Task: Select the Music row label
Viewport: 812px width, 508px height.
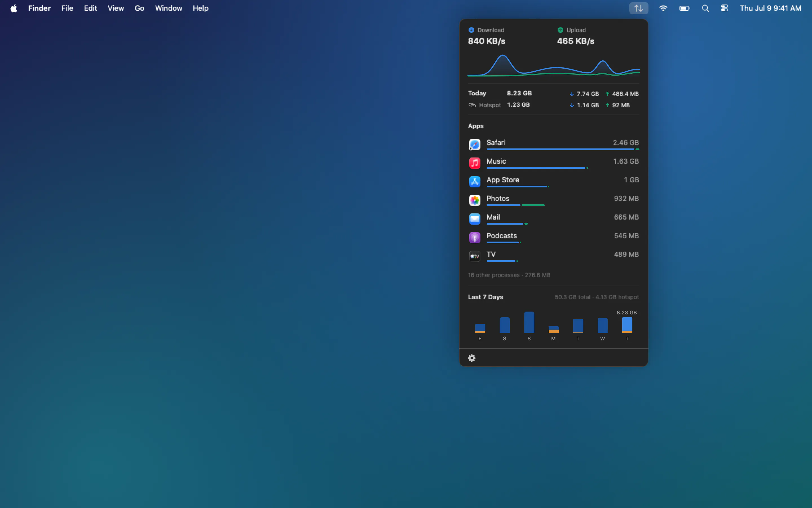Action: 496,161
